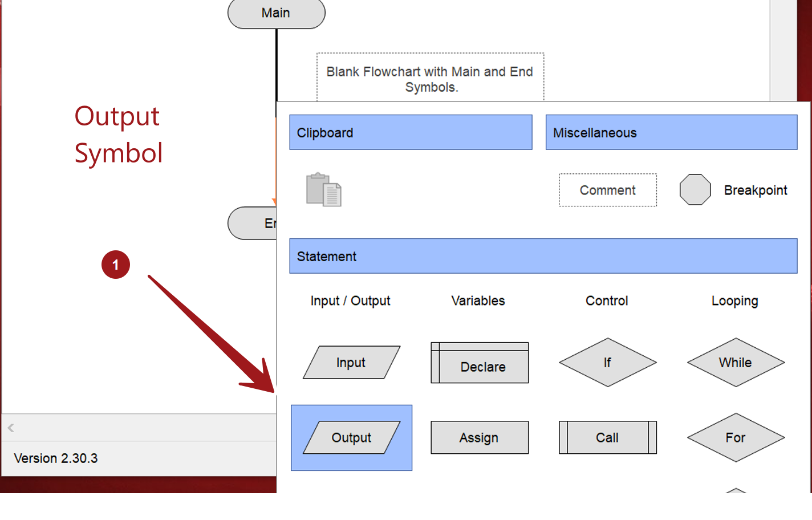
Task: Click the Clipboard section header
Action: [411, 132]
